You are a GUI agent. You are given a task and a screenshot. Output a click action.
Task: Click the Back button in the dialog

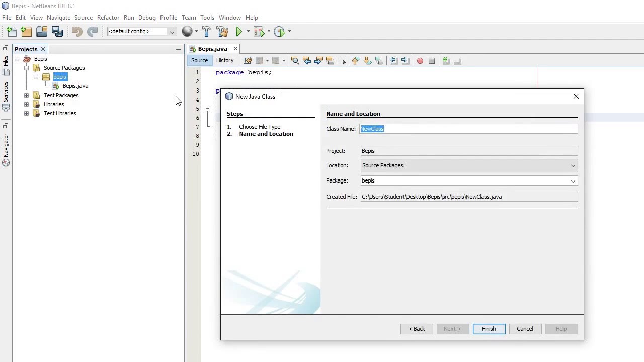(x=417, y=329)
